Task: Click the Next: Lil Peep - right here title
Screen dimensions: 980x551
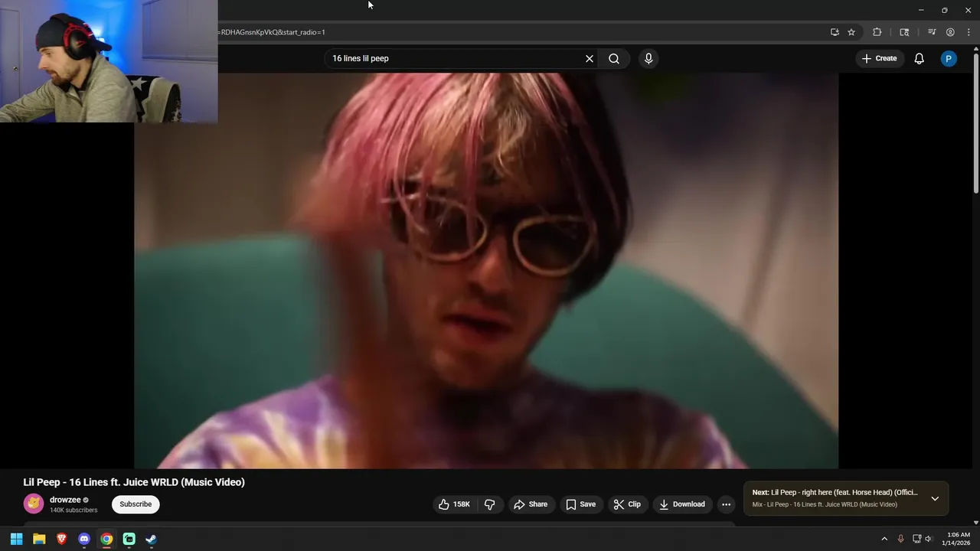Action: 835,493
